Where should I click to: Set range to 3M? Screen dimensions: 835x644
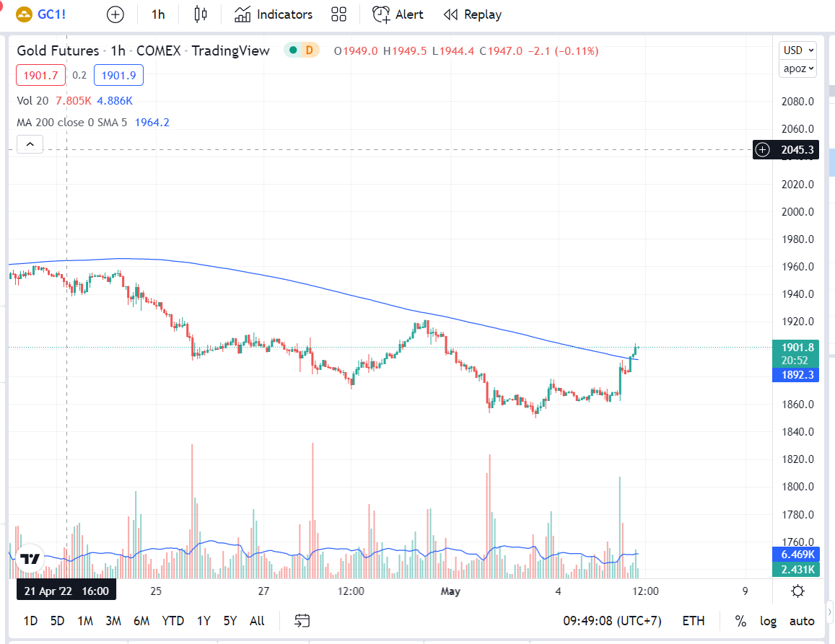point(113,621)
